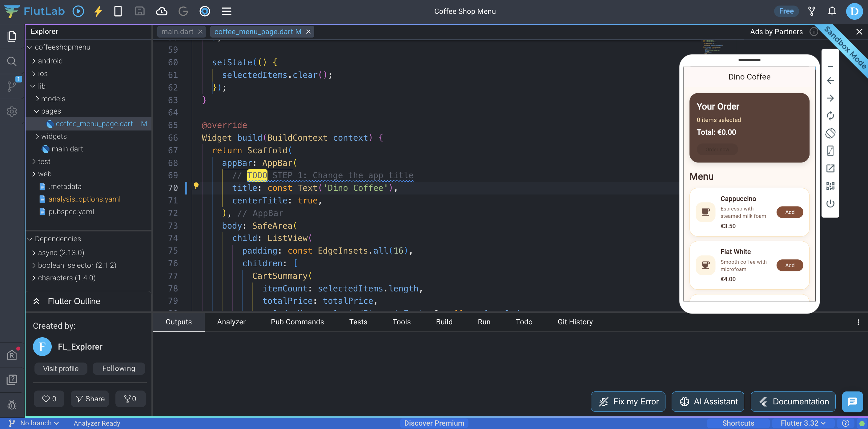Rotate the emulator device icon
Viewport: 868px width, 429px height.
click(x=830, y=133)
